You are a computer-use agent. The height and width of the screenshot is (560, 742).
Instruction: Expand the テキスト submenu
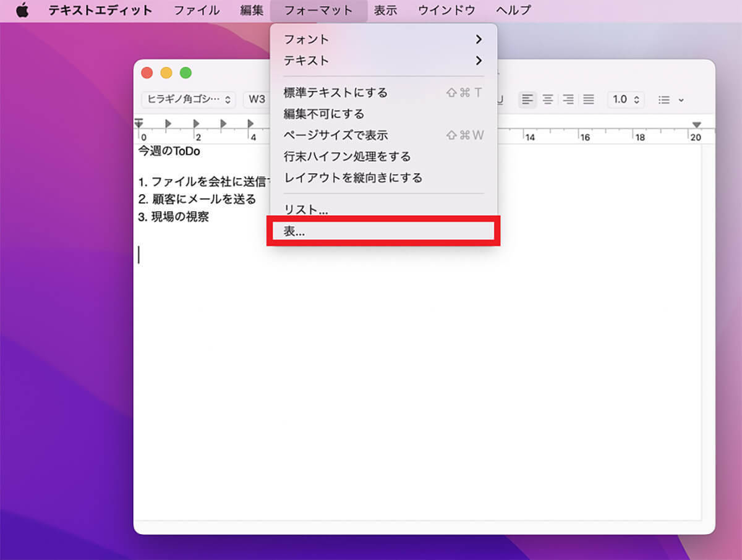pos(383,61)
